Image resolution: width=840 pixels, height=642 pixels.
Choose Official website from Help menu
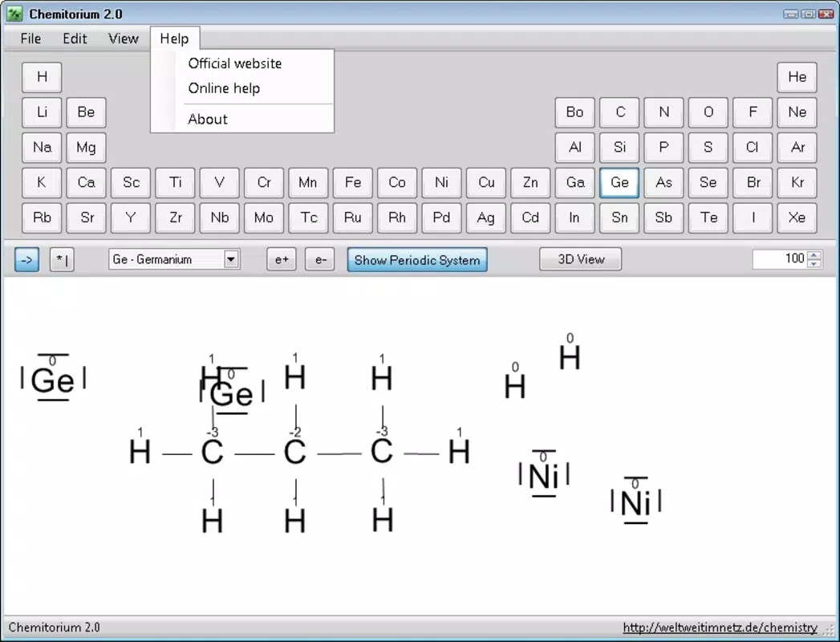coord(234,63)
